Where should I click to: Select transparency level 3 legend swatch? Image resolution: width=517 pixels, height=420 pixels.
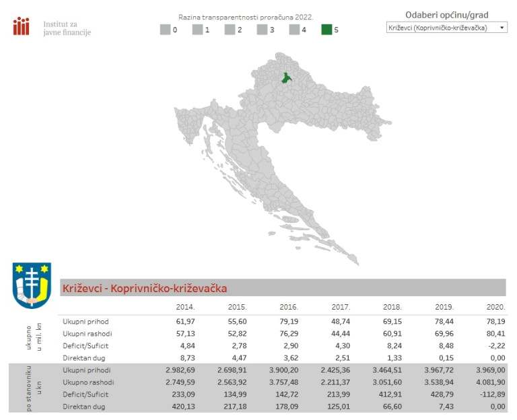(x=262, y=30)
